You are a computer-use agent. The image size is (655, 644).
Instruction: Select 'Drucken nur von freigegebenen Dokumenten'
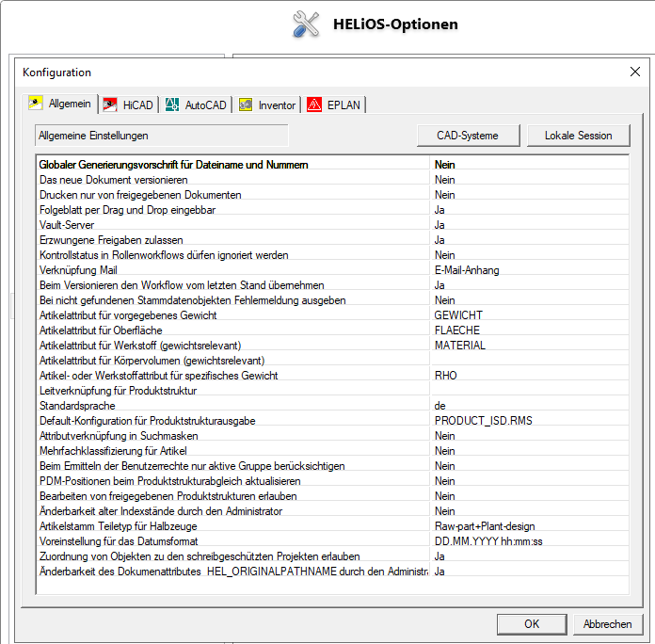(x=333, y=195)
